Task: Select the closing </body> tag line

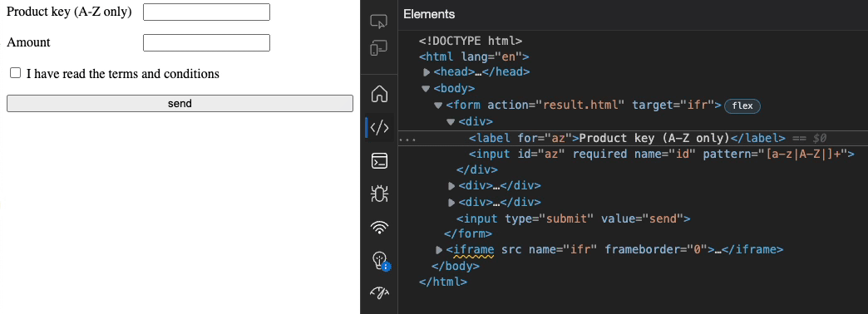Action: tap(456, 266)
